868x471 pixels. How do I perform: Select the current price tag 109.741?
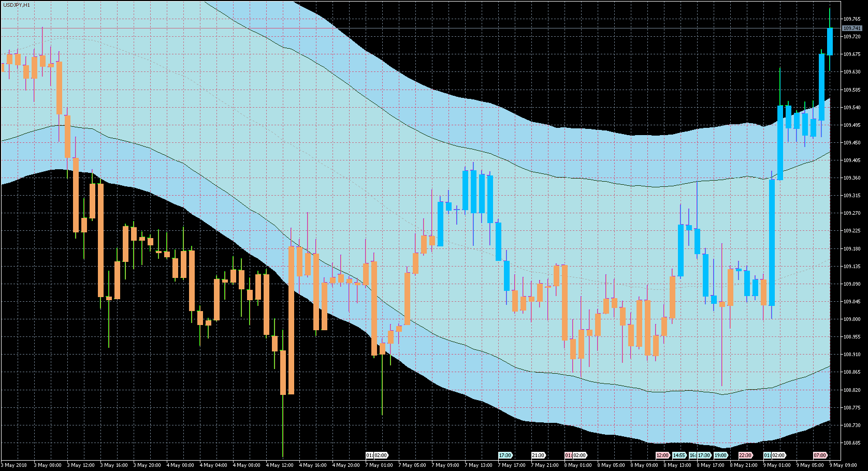[852, 28]
